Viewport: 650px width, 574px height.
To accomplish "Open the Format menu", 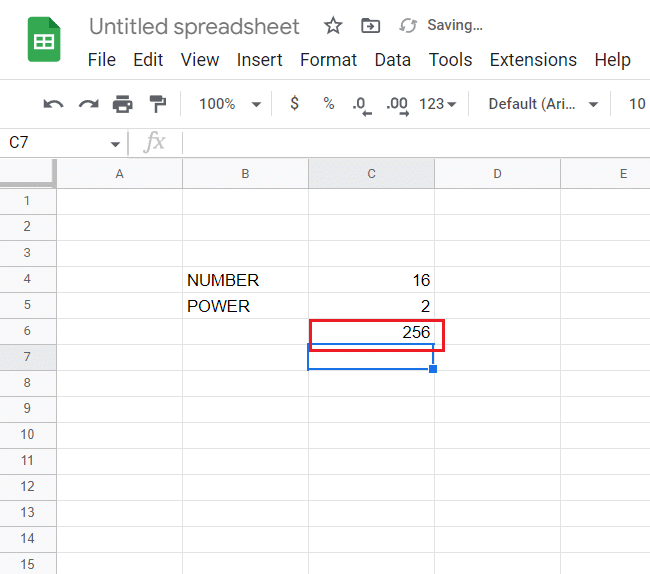I will (x=328, y=60).
